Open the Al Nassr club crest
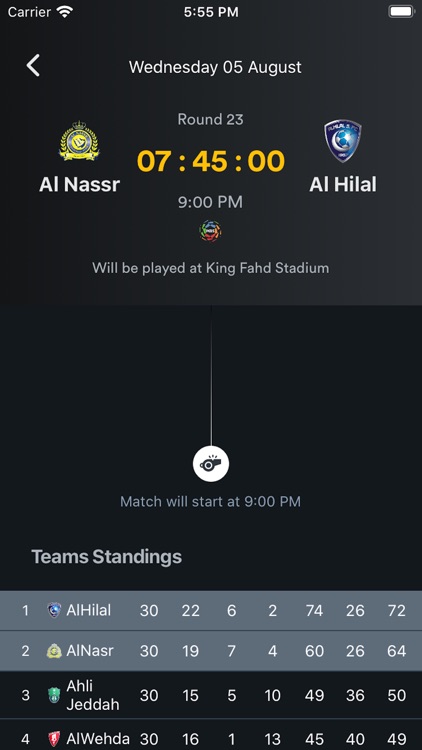This screenshot has width=422, height=750. (x=79, y=141)
